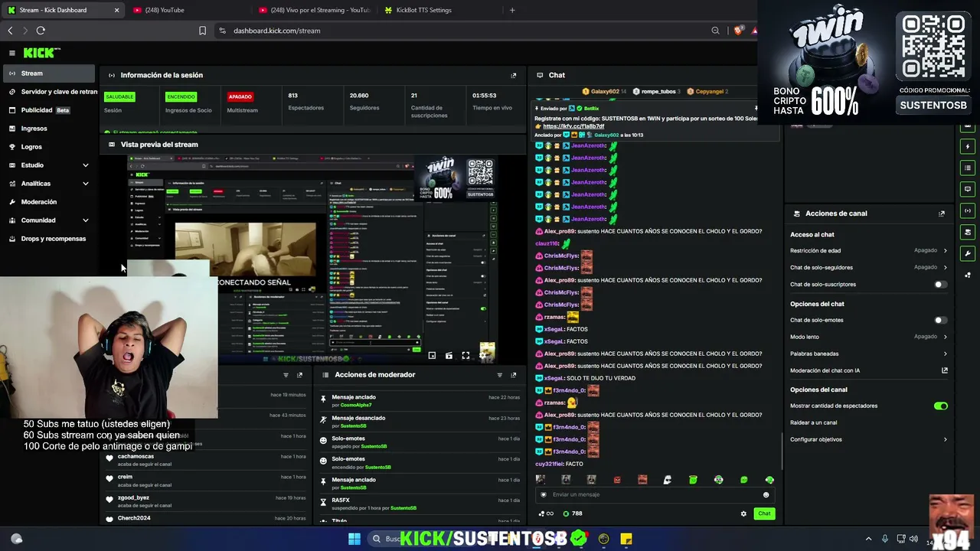Filter the Acciones de moderador list
Screen dimensions: 980x551
tap(500, 375)
